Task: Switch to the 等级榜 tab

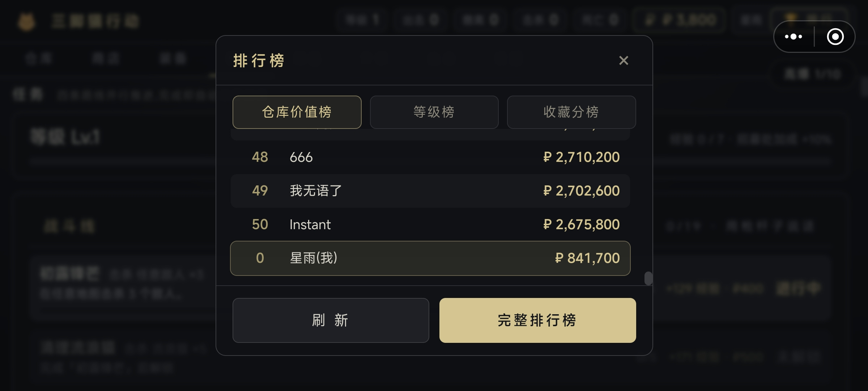Action: coord(434,112)
